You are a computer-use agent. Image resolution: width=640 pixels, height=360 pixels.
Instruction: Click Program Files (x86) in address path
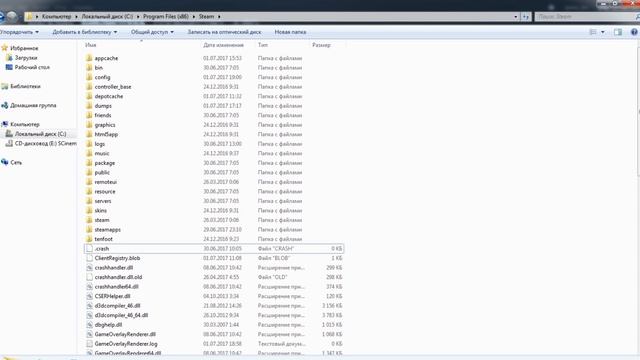pyautogui.click(x=166, y=16)
